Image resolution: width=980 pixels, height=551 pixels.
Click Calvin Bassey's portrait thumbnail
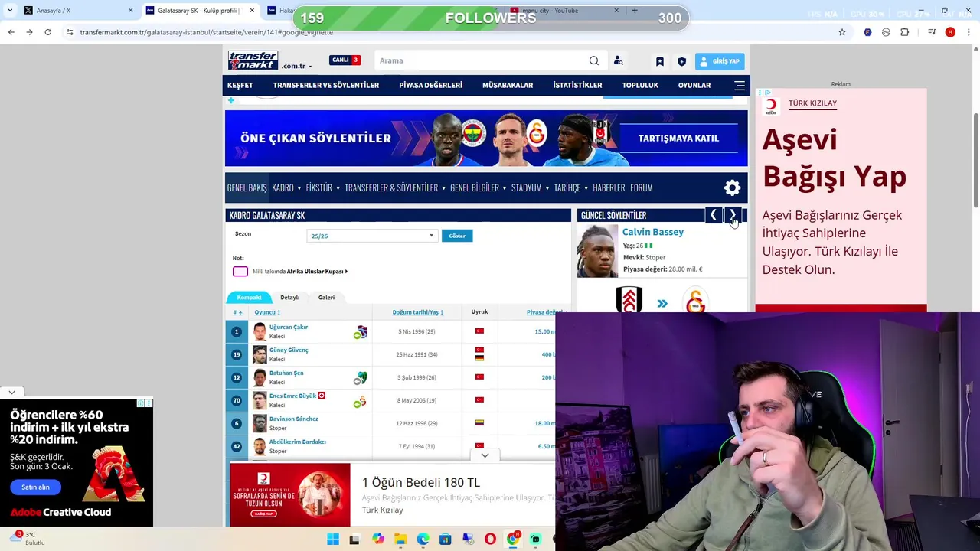coord(597,251)
